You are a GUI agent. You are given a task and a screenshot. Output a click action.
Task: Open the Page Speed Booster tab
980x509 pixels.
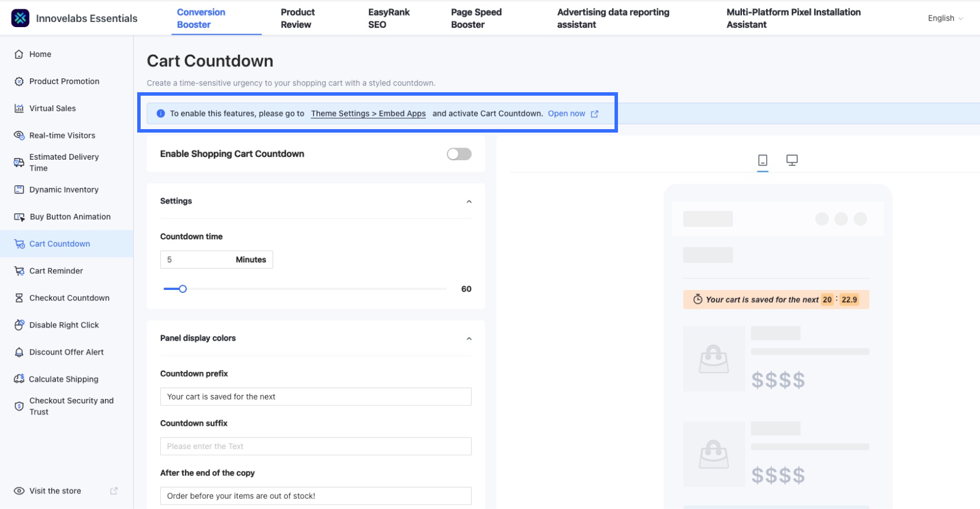pos(476,18)
